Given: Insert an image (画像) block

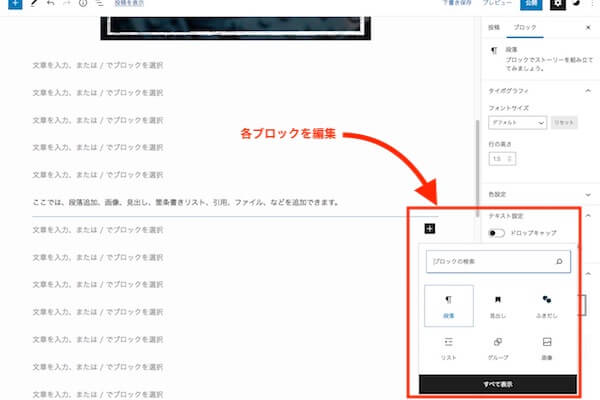Looking at the screenshot, I should [547, 348].
